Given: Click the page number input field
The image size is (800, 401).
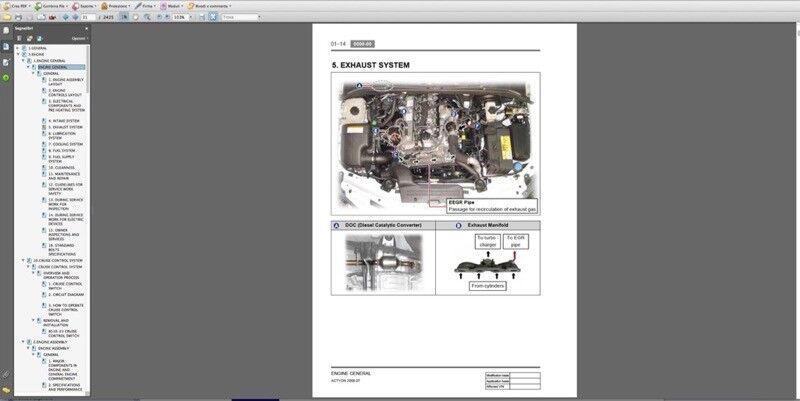Looking at the screenshot, I should point(87,17).
